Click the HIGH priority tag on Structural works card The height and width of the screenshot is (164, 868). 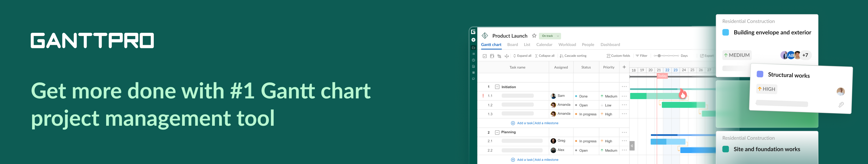pyautogui.click(x=767, y=89)
